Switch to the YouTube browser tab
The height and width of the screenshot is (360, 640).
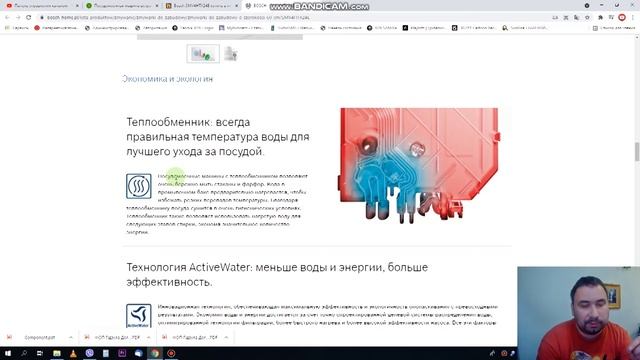40,6
